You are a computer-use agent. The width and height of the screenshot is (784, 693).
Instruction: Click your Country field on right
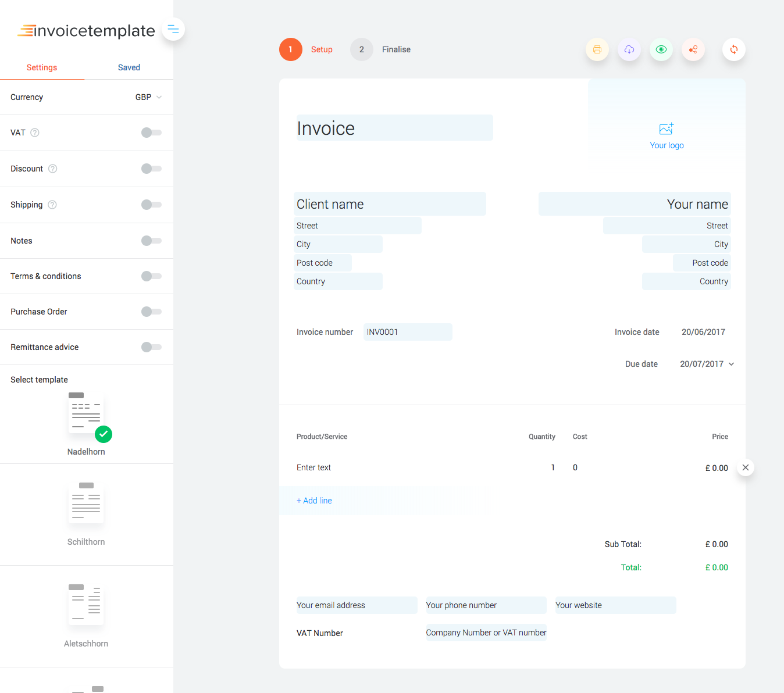coord(686,281)
